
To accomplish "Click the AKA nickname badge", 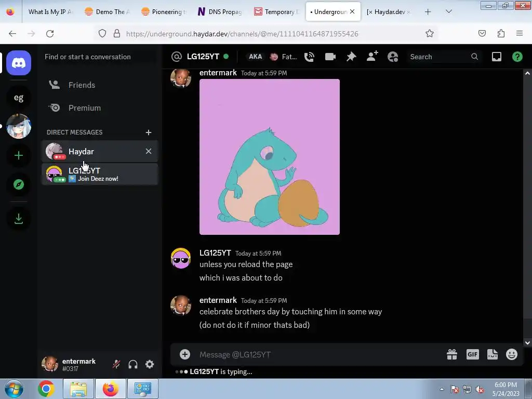I will (255, 57).
